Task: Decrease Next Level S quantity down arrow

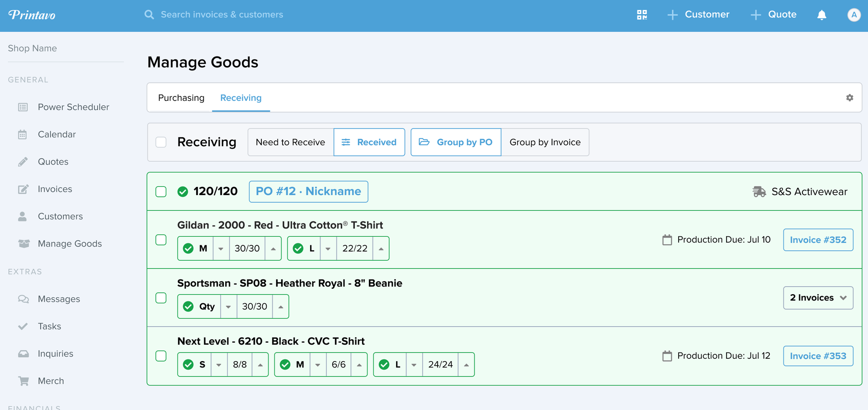Action: click(x=219, y=364)
